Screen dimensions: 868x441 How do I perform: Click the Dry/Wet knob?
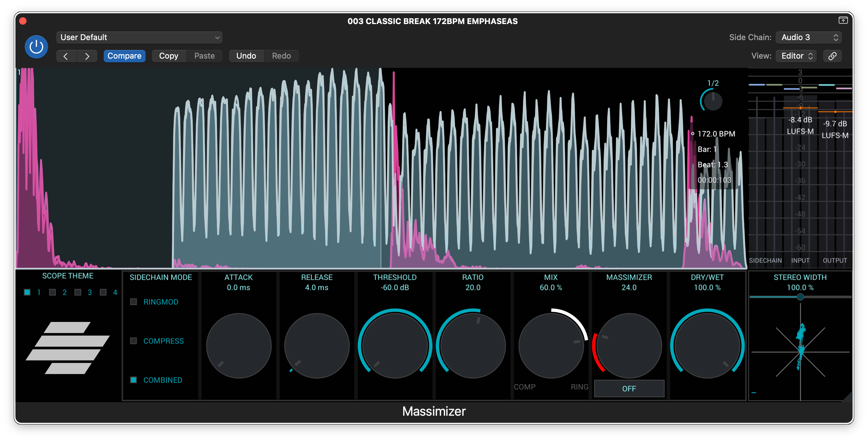click(707, 346)
